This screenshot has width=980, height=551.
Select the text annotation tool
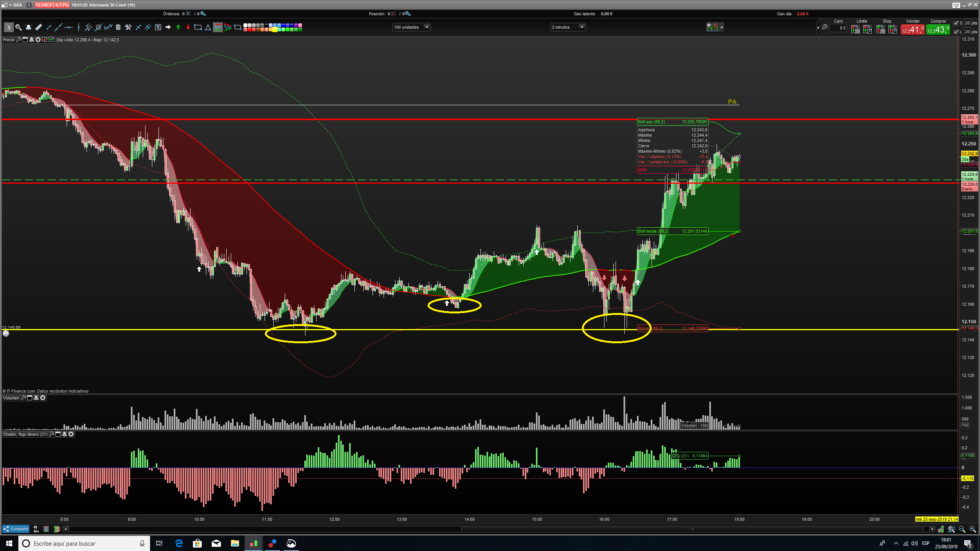pos(158,27)
